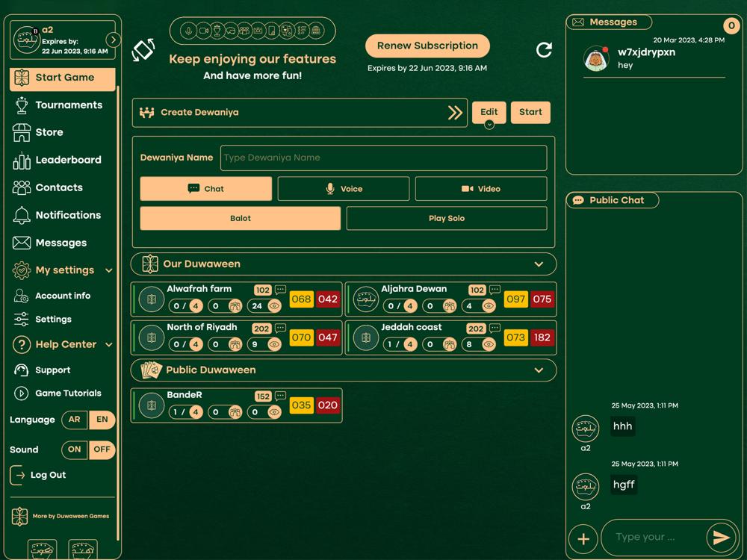Select Chat mode for the Dewaniya
Viewport: 747px width, 560px height.
[x=206, y=189]
